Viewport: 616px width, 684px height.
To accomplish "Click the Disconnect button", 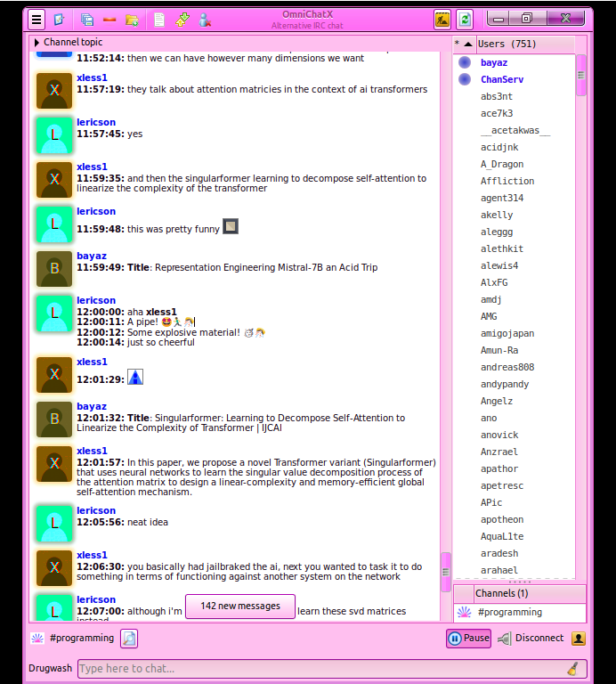I will [531, 639].
